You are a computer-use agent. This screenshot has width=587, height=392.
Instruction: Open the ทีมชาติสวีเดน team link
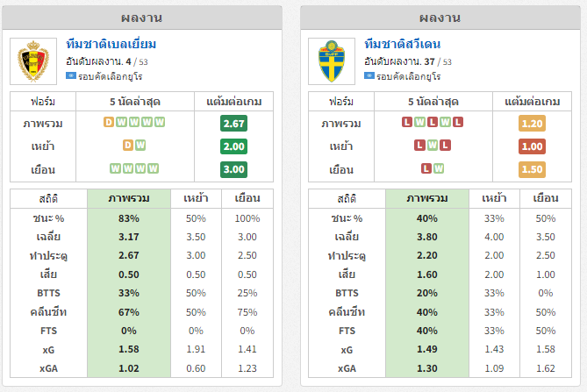403,44
